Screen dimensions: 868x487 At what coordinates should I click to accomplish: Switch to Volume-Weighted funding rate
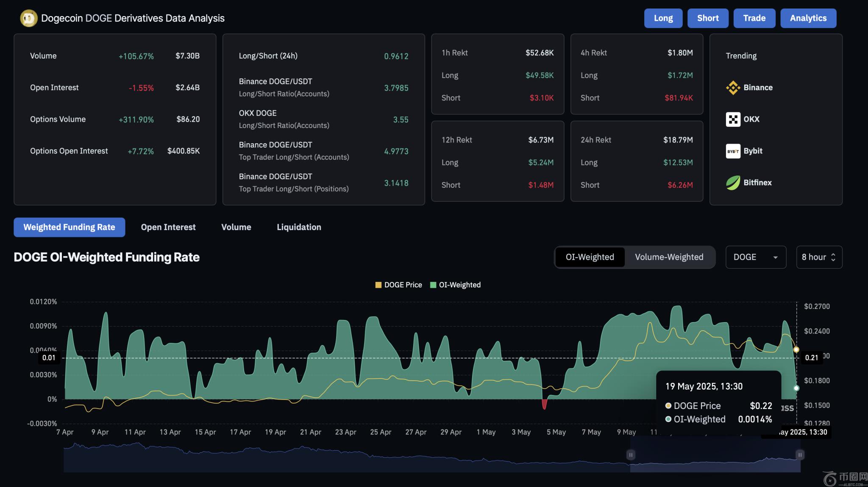point(669,257)
